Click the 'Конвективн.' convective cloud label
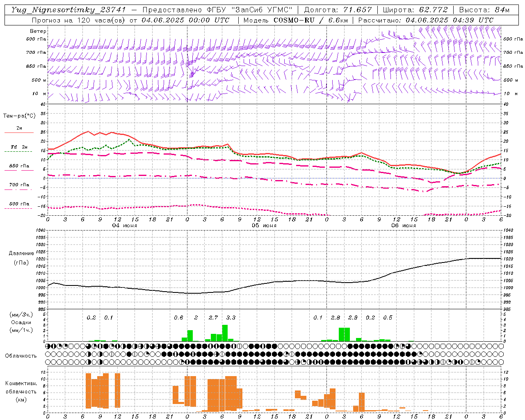The image size is (525, 420). (x=21, y=383)
